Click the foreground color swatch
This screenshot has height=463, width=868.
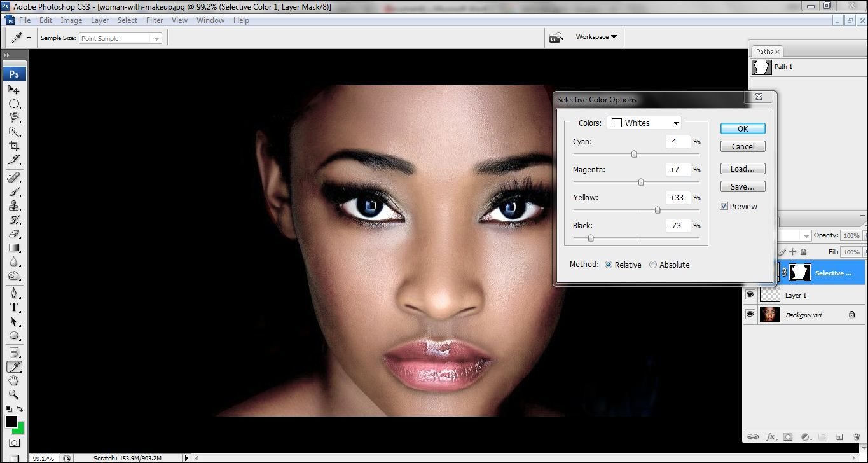point(11,422)
